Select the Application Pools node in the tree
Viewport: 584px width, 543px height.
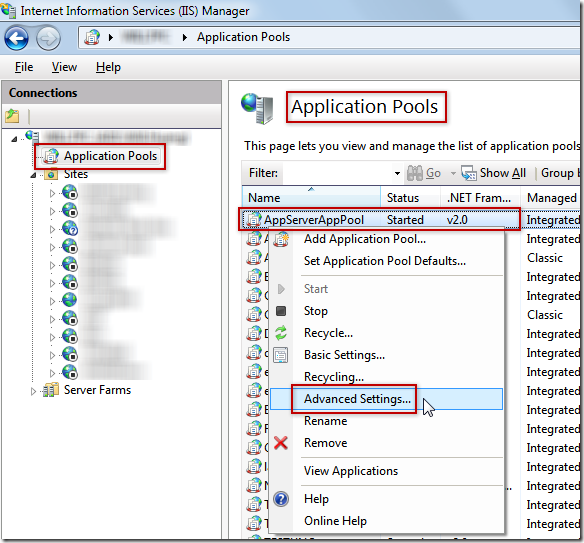(110, 156)
